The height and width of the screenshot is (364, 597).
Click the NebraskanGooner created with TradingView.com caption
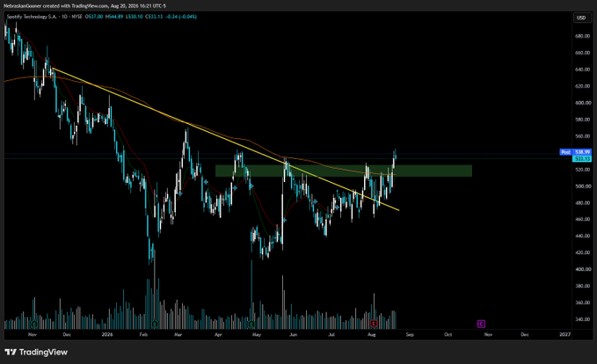point(84,6)
